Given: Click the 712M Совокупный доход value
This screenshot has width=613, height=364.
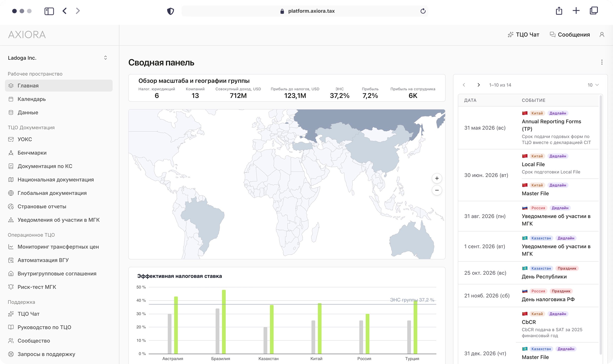Looking at the screenshot, I should click(x=238, y=96).
